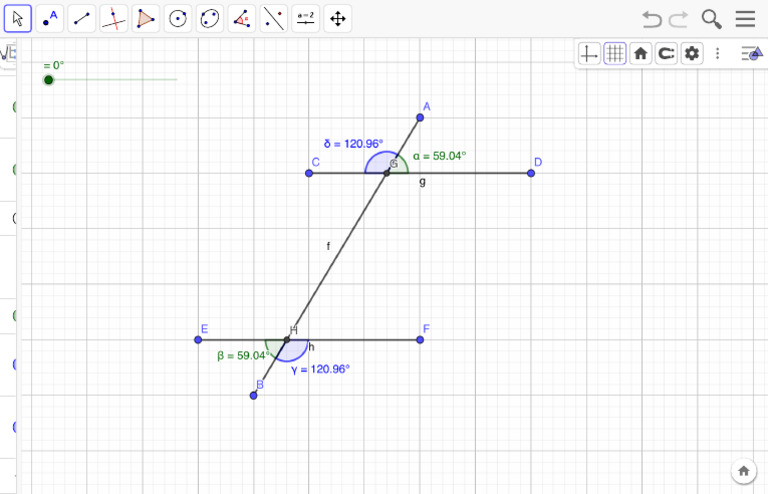Open the main hamburger menu
The image size is (768, 494).
745,19
